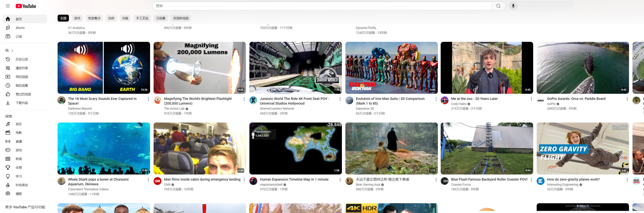This screenshot has height=213, width=644.
Task: Open 赞过的视频 liked videos
Action: click(x=25, y=94)
